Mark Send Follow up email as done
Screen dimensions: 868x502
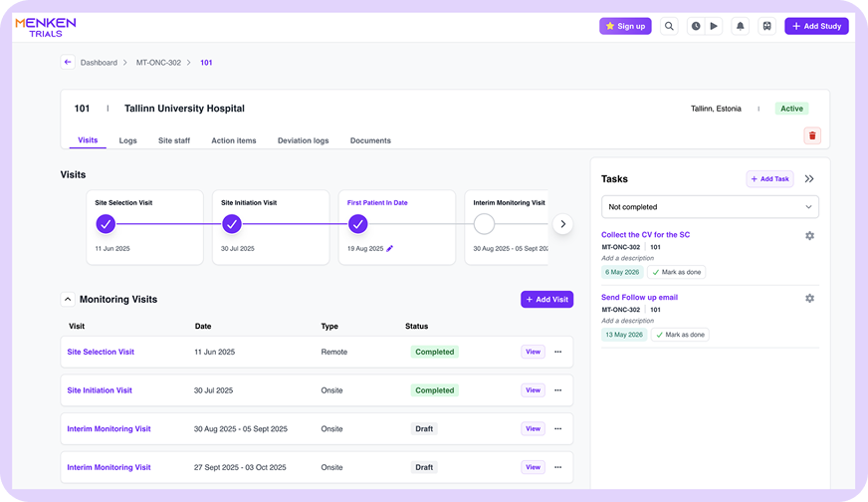tap(680, 335)
